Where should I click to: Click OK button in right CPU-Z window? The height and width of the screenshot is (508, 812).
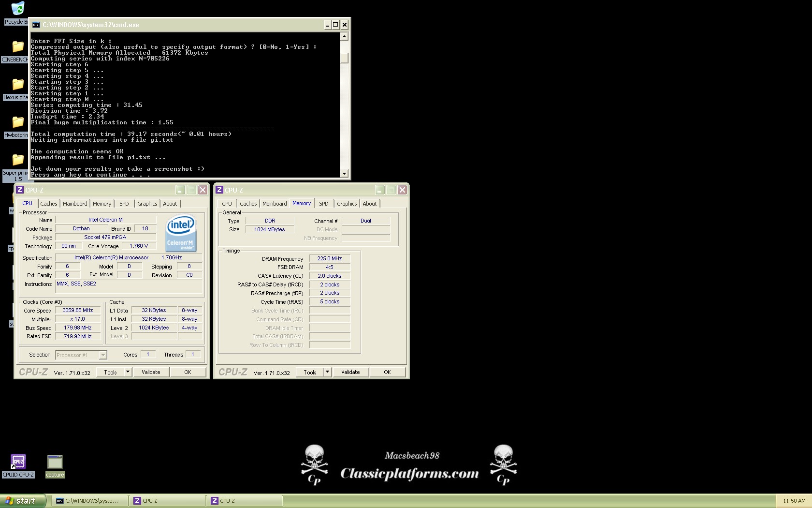click(387, 372)
